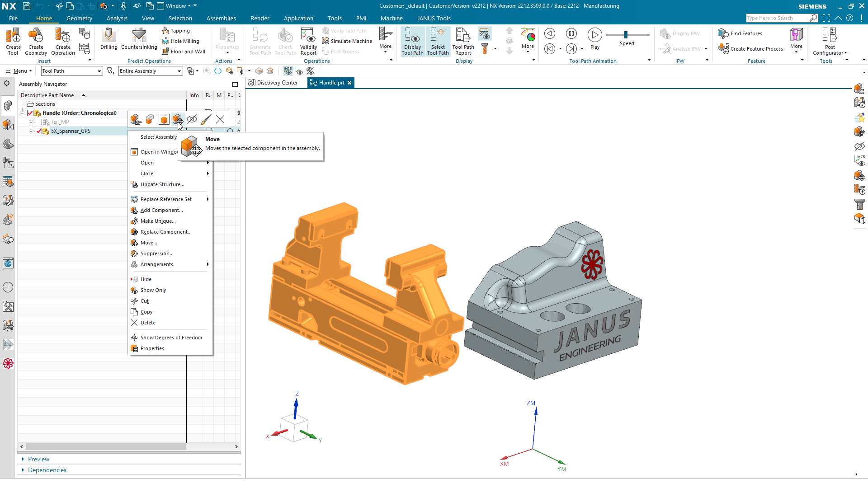The height and width of the screenshot is (488, 868).
Task: Toggle the Handle assembly checkbox
Action: pos(30,113)
